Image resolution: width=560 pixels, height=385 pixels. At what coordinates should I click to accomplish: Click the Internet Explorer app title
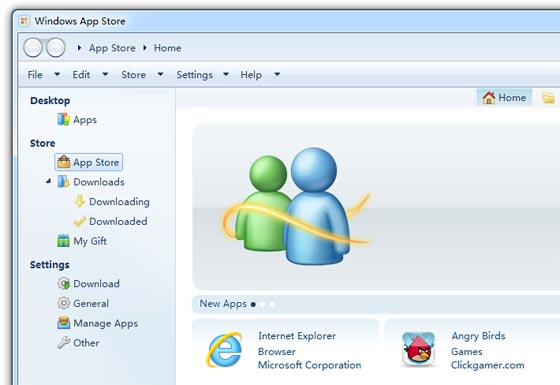tap(297, 336)
